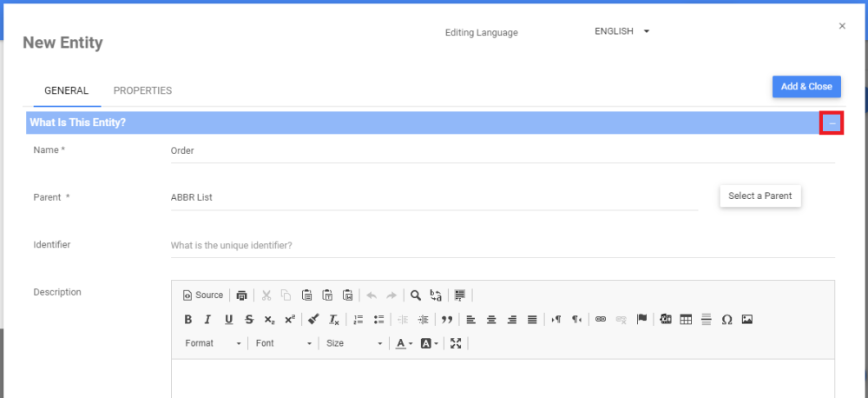Collapse the What Is This Entity section
The width and height of the screenshot is (868, 398).
tap(832, 123)
